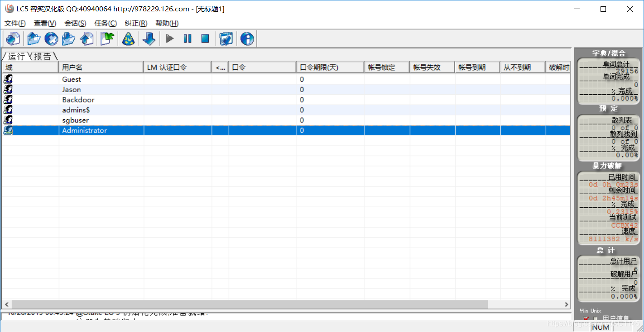This screenshot has height=332, width=644.
Task: Click the save session folder with down arrow icon
Action: pos(68,39)
